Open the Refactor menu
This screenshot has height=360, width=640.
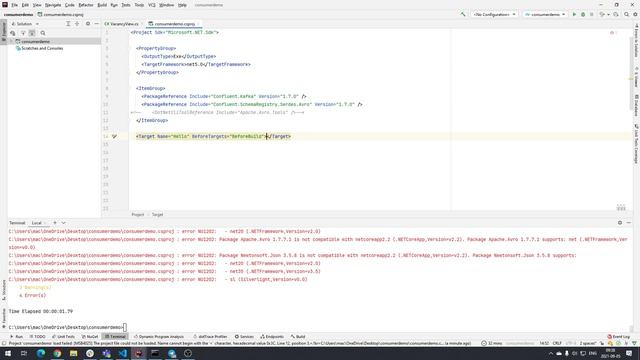pyautogui.click(x=86, y=5)
